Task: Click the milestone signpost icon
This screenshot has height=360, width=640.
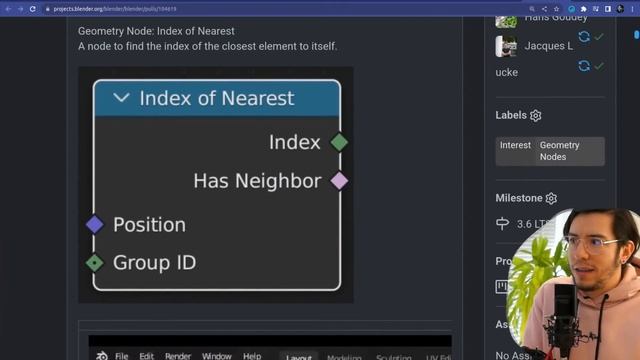Action: click(502, 224)
